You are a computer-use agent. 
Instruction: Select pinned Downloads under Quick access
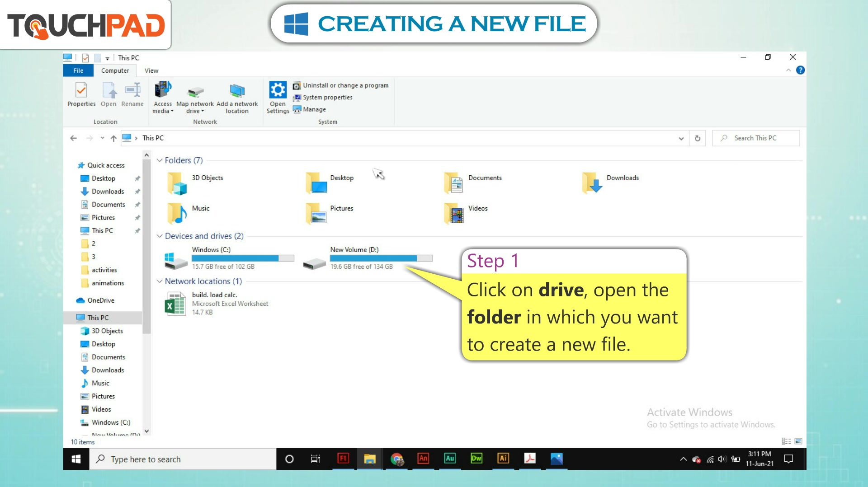pos(108,192)
